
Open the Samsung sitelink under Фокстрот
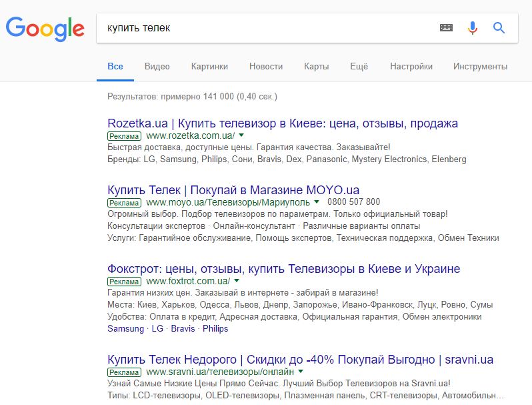pyautogui.click(x=126, y=329)
